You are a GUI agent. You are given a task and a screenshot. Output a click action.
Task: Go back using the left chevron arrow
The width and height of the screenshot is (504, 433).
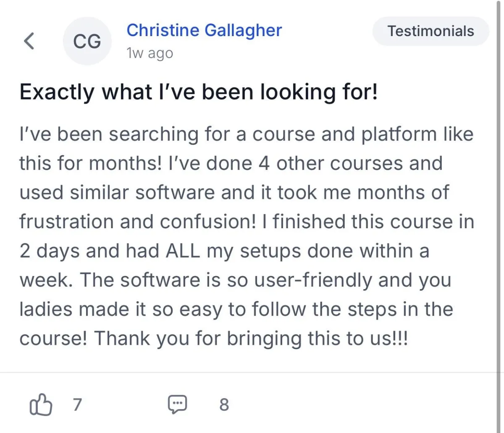(x=29, y=41)
